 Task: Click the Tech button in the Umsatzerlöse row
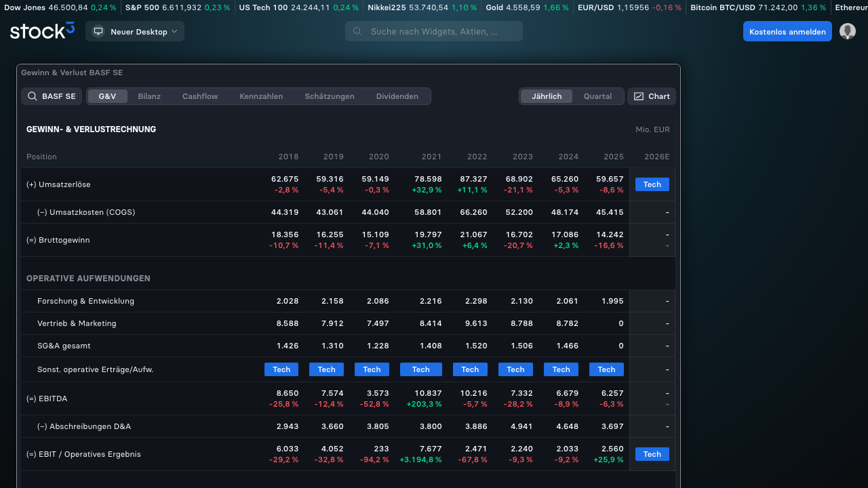(652, 184)
